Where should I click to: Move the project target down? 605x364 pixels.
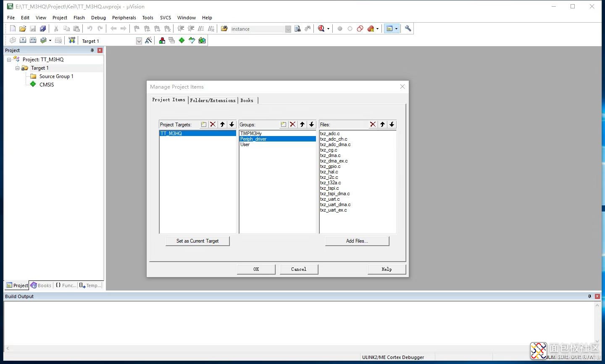231,124
